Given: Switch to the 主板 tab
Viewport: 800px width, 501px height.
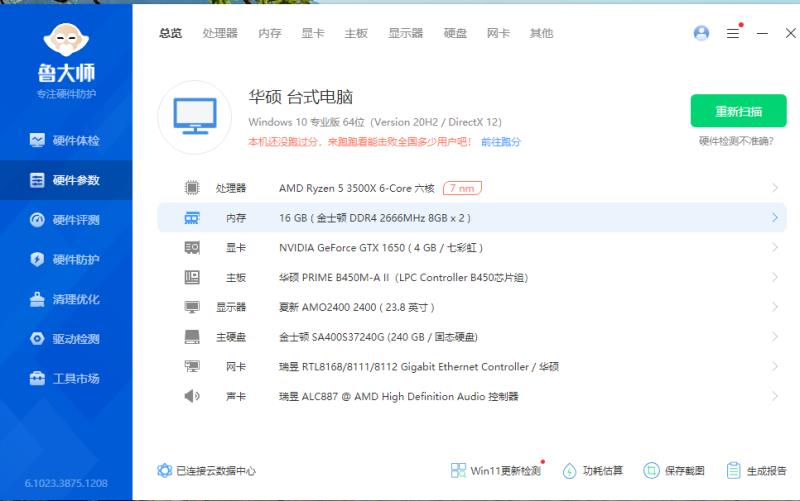Looking at the screenshot, I should 356,33.
